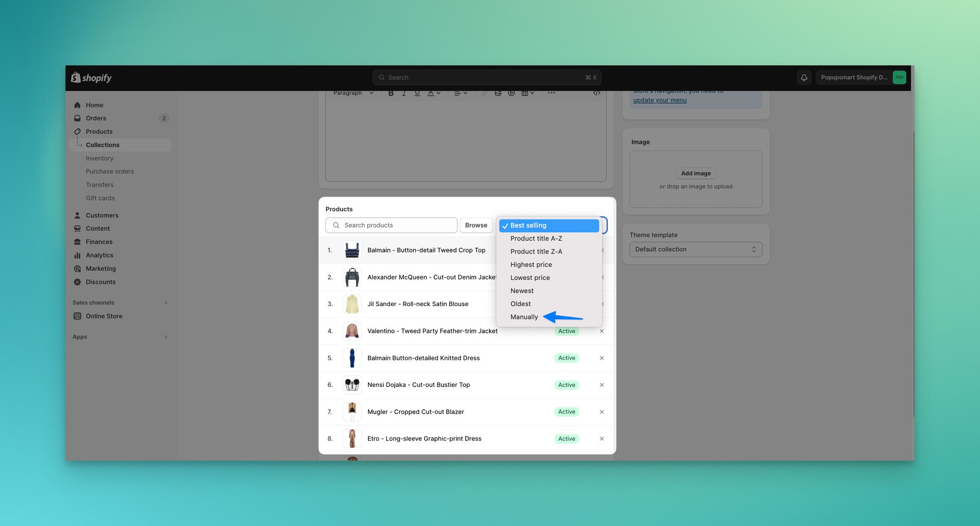The width and height of the screenshot is (980, 526).
Task: Open Transfers in sidebar
Action: click(x=100, y=185)
